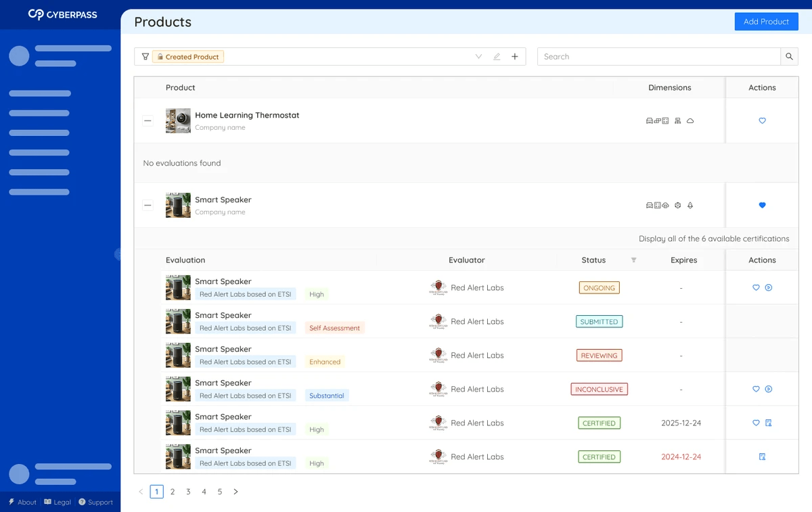Click the search magnifier icon button

[x=789, y=57]
